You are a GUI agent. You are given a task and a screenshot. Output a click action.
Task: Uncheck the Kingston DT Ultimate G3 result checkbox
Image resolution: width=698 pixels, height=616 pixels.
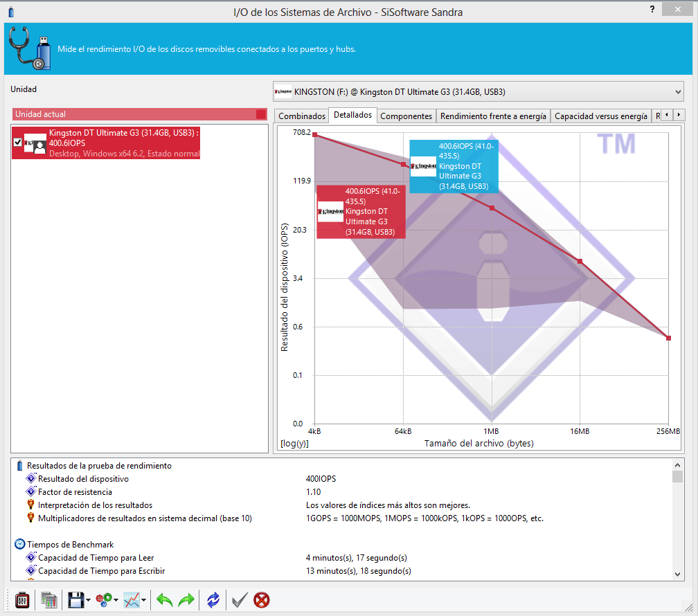pos(18,143)
